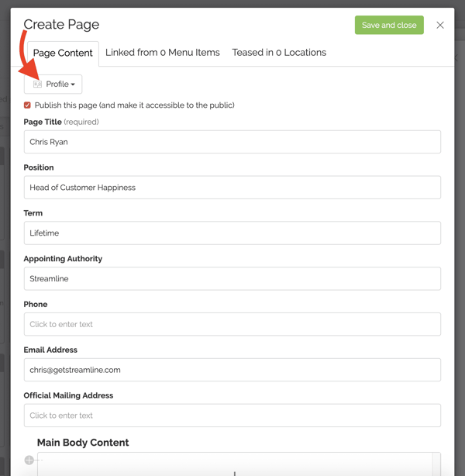Open the Teased in 0 Locations tab
465x476 pixels.
click(279, 53)
